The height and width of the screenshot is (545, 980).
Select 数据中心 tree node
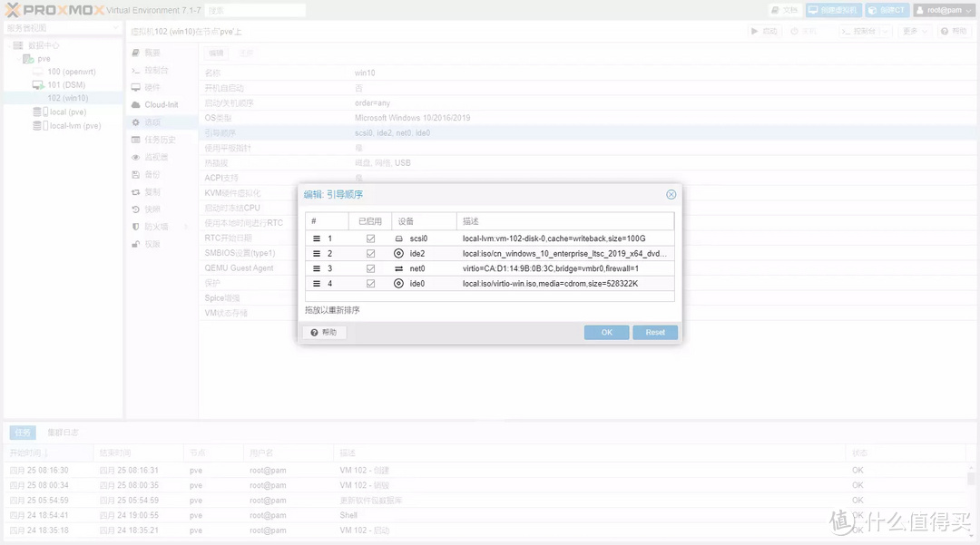44,45
